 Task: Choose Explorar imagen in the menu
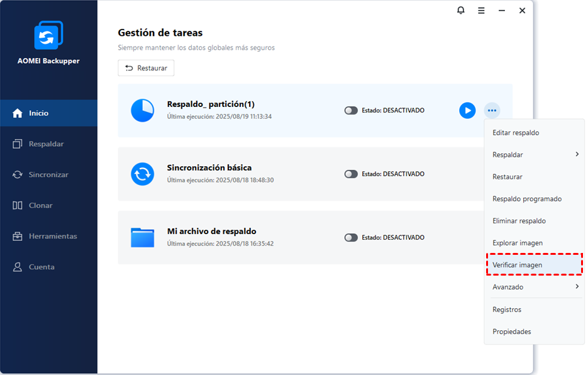click(x=518, y=243)
